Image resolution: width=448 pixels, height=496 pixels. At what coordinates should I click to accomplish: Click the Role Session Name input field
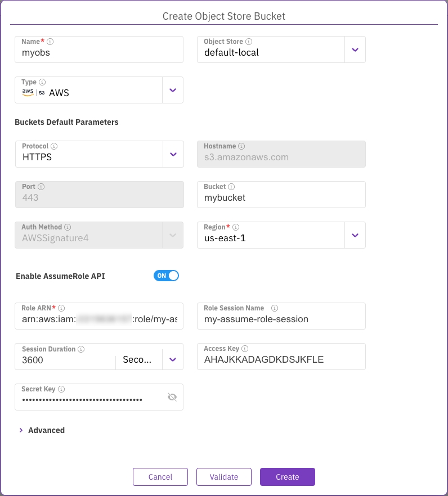281,319
